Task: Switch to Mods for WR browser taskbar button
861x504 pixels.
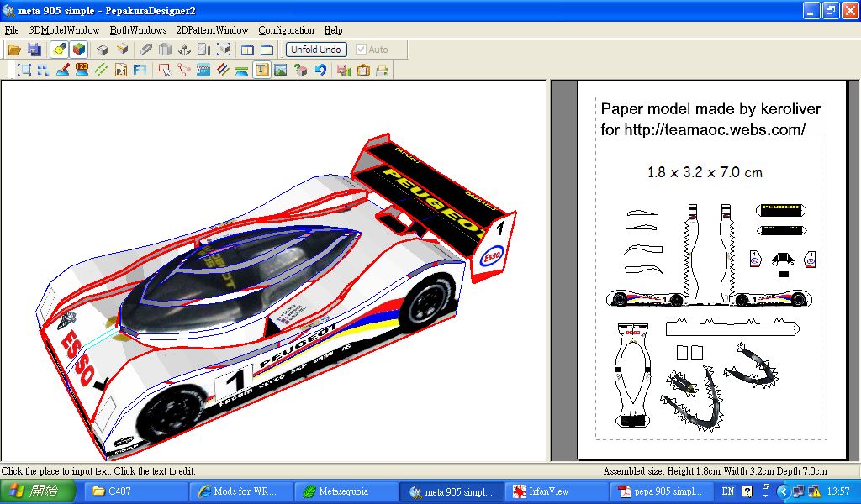Action: tap(240, 491)
